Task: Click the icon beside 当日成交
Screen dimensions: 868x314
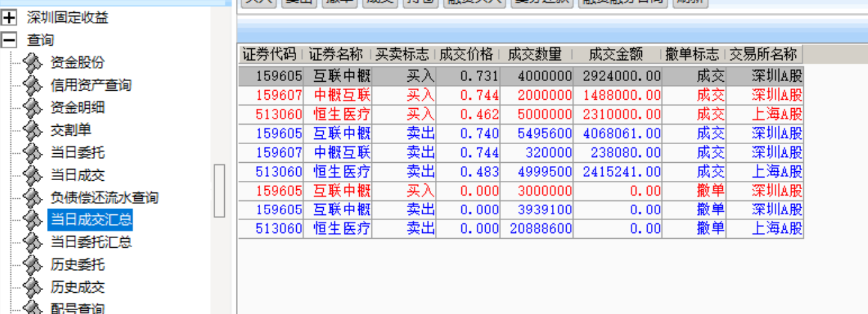Action: pos(32,175)
